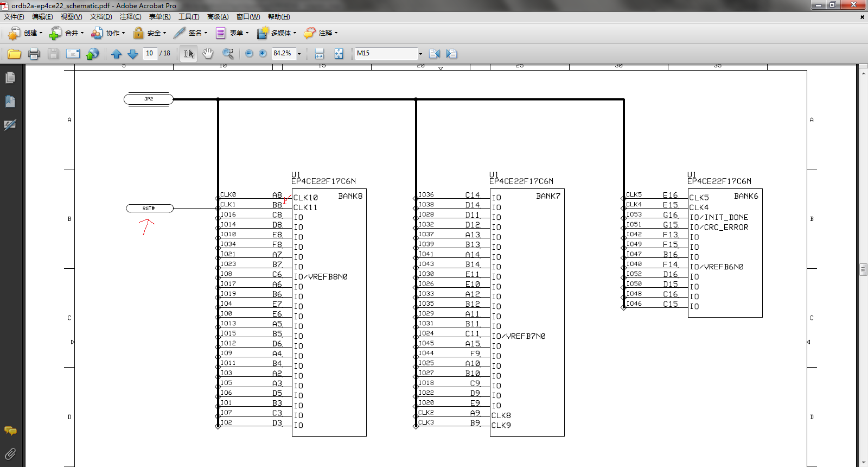Image resolution: width=868 pixels, height=467 pixels.
Task: Go to previous page with up arrow
Action: [116, 54]
